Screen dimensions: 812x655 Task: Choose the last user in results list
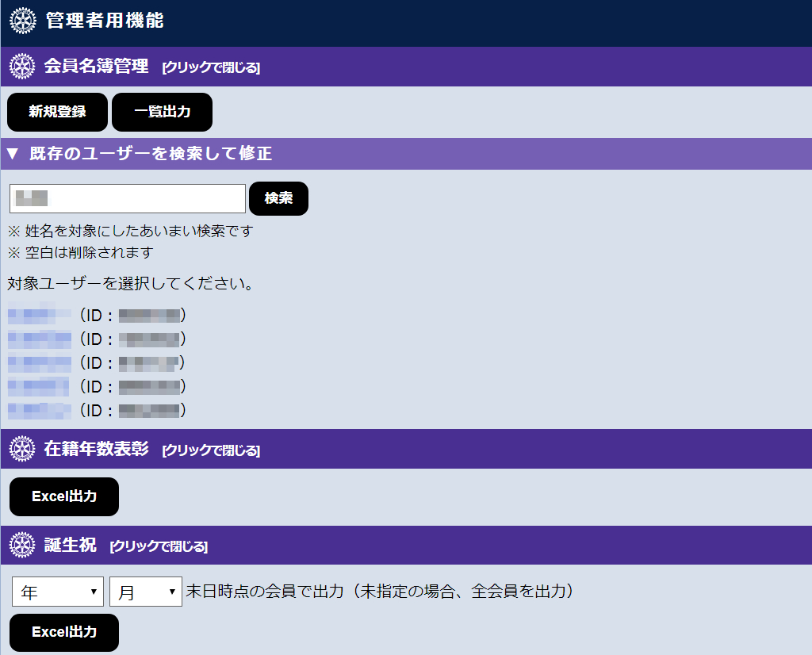pyautogui.click(x=40, y=410)
